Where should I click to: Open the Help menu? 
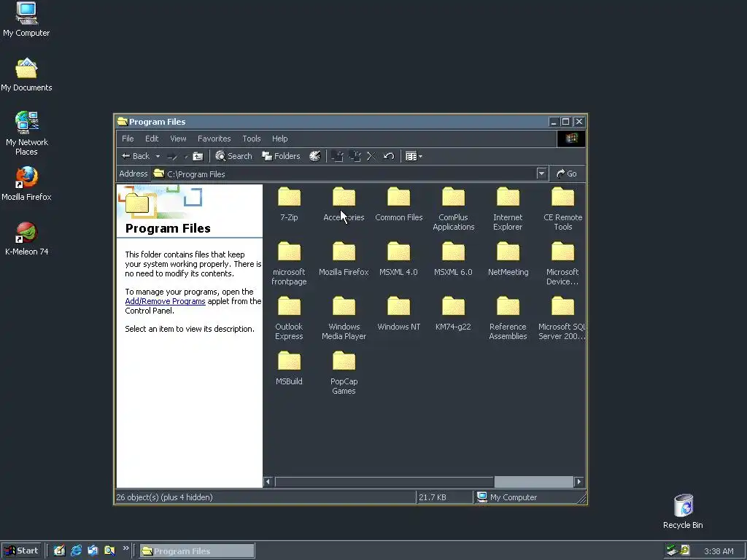coord(279,139)
